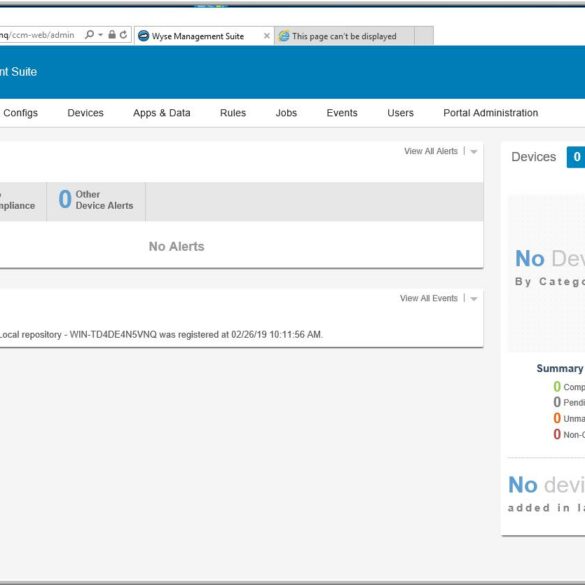Switch to the Wyse Management Suite tab
The image size is (585, 585).
[204, 36]
